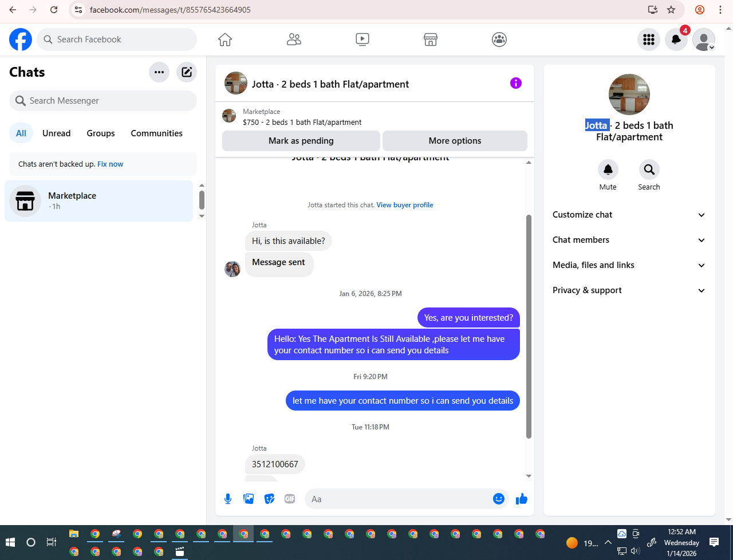The height and width of the screenshot is (560, 733).
Task: Choose a GIF icon
Action: pos(290,499)
